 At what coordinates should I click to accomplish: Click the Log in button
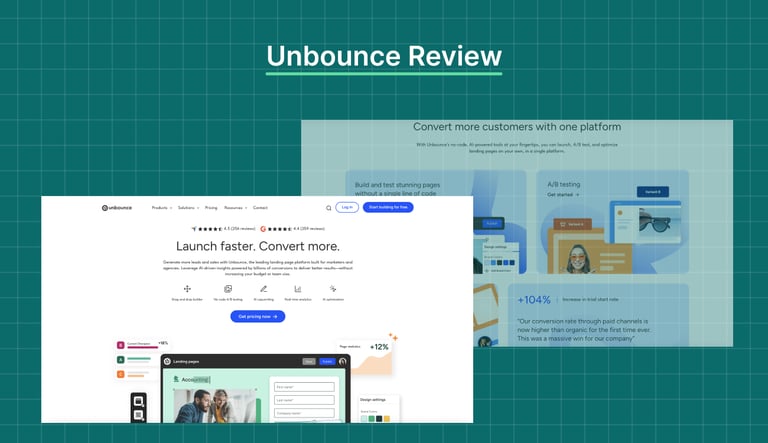pyautogui.click(x=347, y=207)
